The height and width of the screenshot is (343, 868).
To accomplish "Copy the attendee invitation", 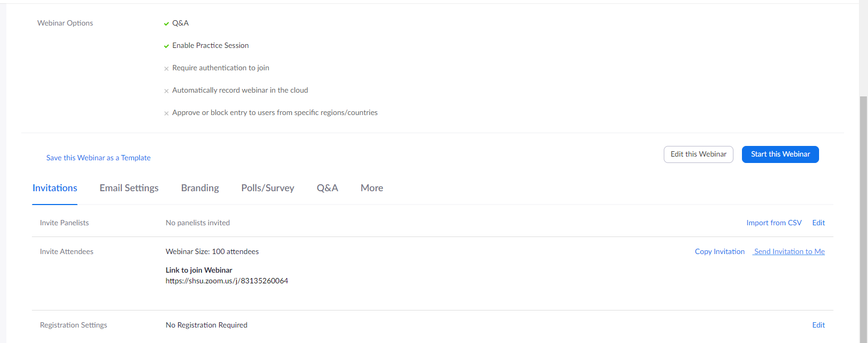I will pos(720,251).
